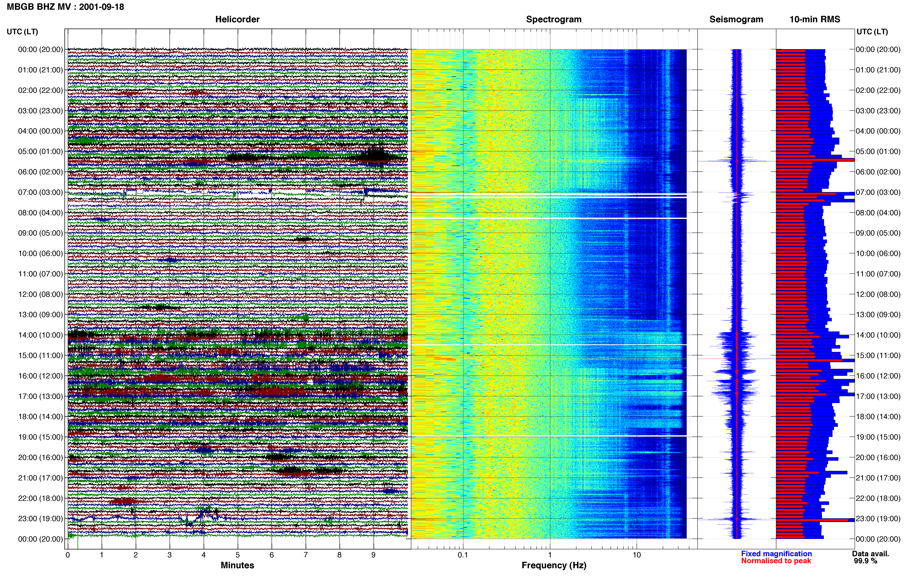Image resolution: width=924 pixels, height=578 pixels.
Task: Click '12:00 (08:00)' beside the 10-min RMS panel
Action: click(878, 294)
